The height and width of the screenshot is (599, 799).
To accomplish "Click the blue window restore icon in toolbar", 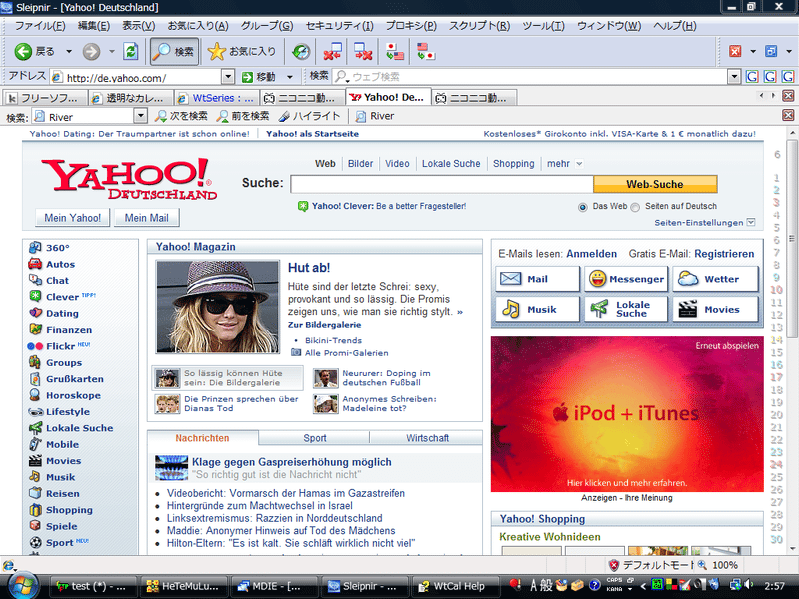I will [771, 51].
